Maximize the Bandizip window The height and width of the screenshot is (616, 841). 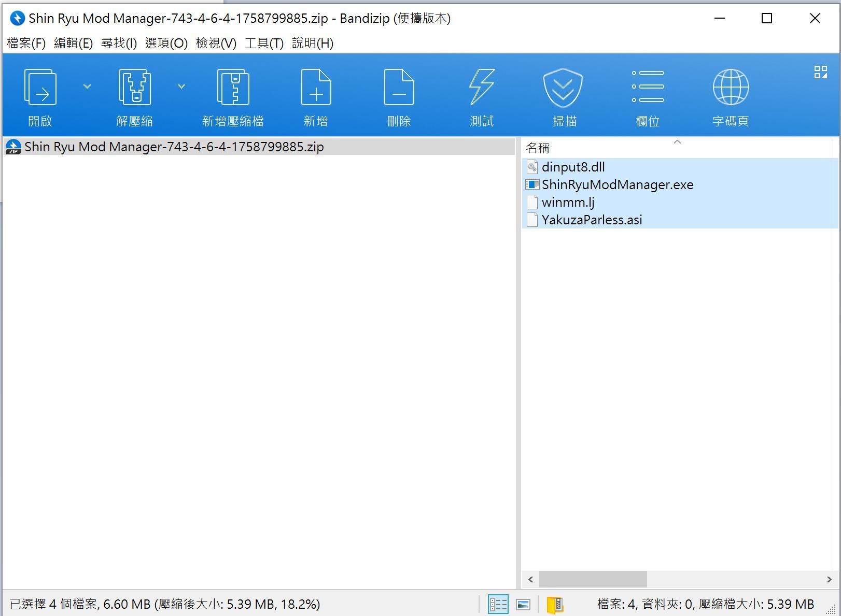766,18
